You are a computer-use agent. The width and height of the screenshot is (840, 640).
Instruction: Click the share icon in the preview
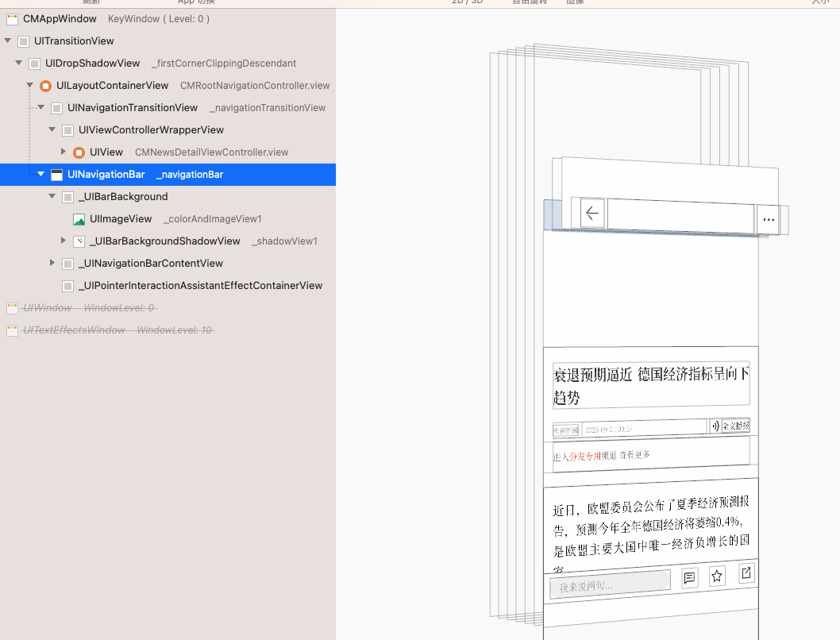tap(746, 573)
